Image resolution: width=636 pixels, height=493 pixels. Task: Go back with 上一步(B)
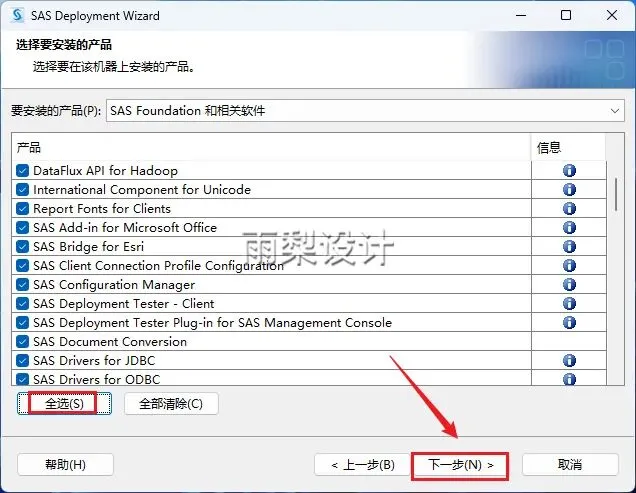click(362, 464)
